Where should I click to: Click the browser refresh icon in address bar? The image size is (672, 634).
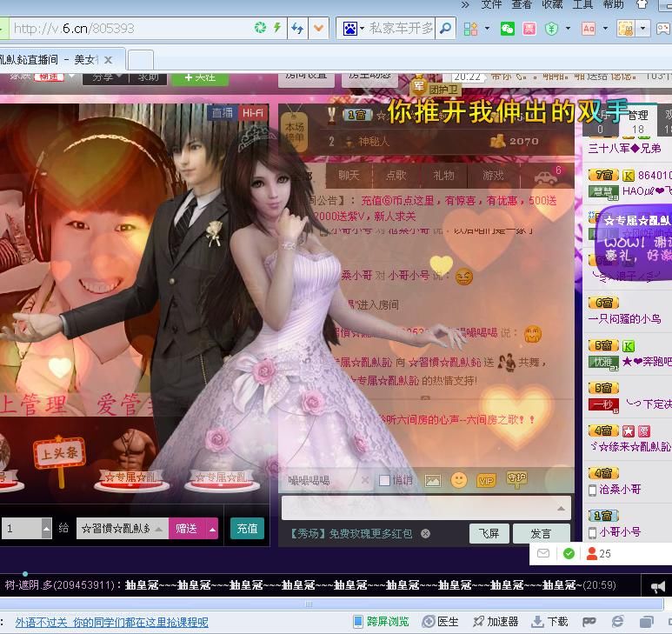(260, 29)
